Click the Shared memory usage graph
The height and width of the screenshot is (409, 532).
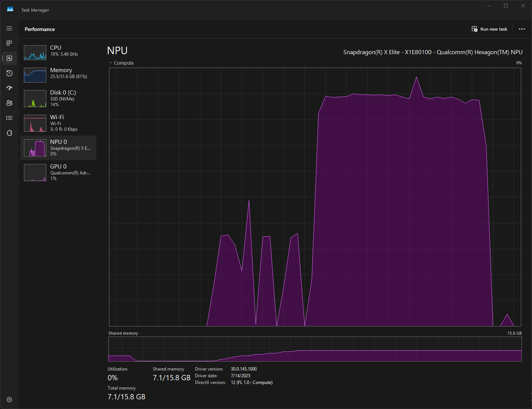tap(315, 349)
